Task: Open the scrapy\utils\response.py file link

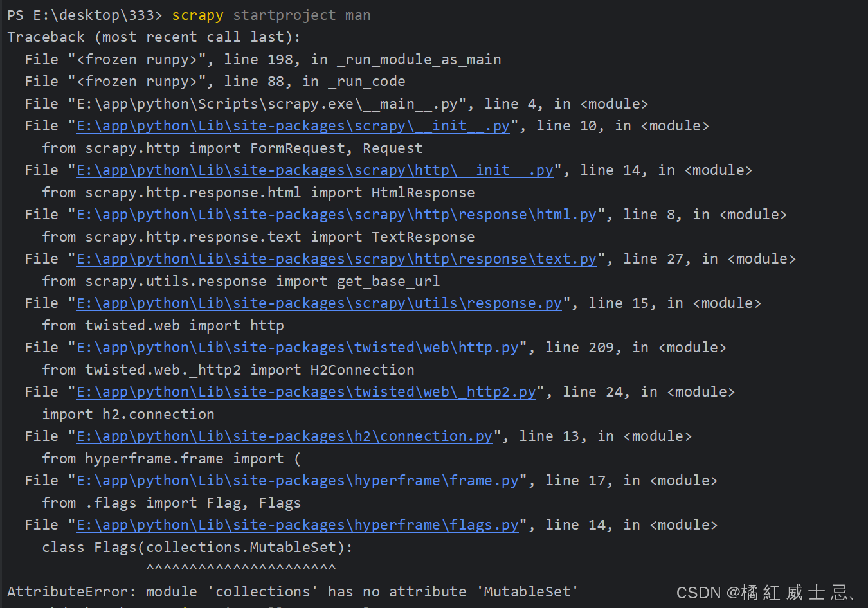Action: click(x=318, y=303)
